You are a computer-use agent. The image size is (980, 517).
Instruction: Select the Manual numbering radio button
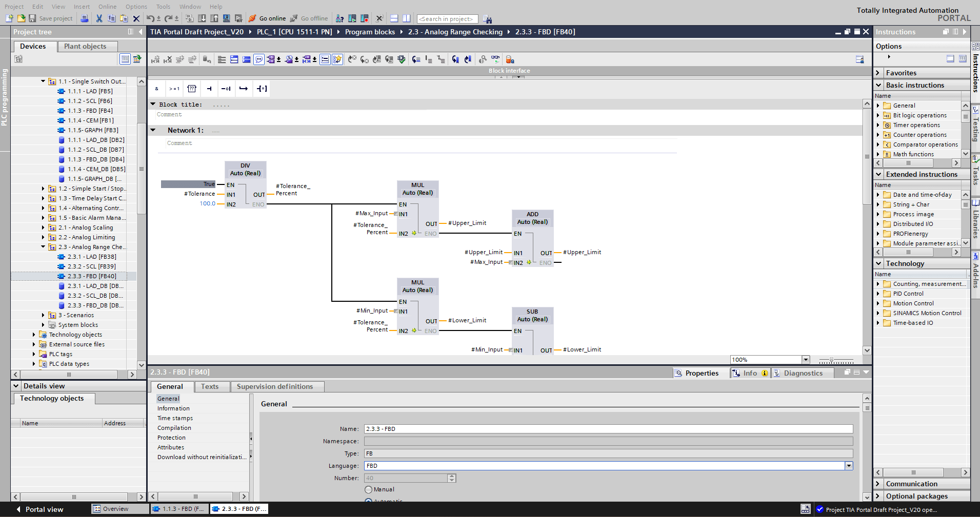(x=368, y=489)
